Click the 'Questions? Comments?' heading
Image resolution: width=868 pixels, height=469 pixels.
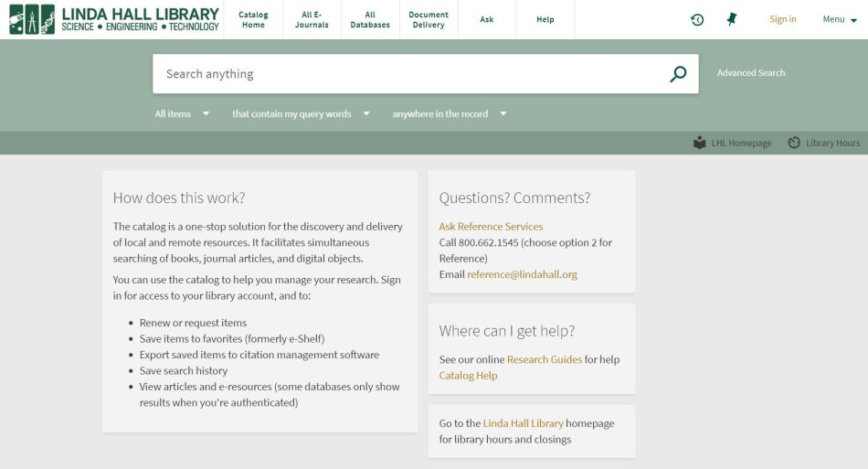pyautogui.click(x=514, y=197)
